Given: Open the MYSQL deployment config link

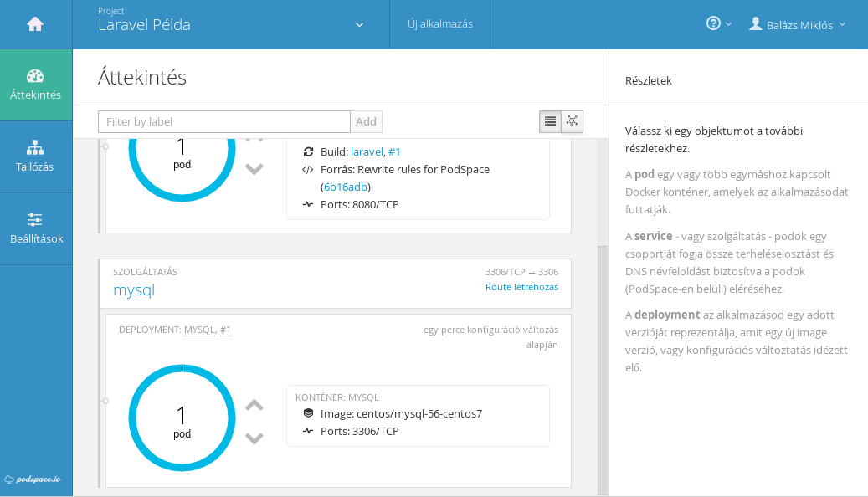Looking at the screenshot, I should [x=199, y=330].
